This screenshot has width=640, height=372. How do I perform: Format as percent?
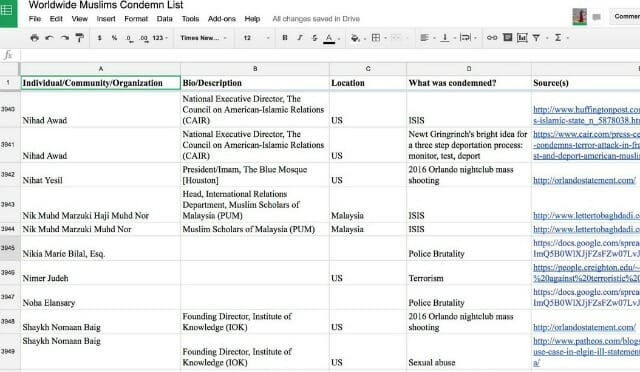[x=115, y=38]
